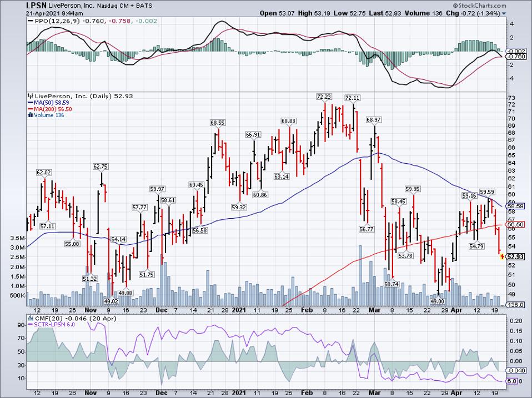This screenshot has width=532, height=398.
Task: Open the dropdown arrow after Chg -1.34%
Action: tap(504, 13)
